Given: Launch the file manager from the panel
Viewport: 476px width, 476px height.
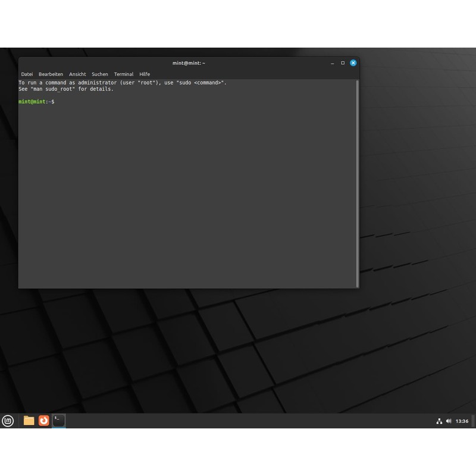Looking at the screenshot, I should (x=29, y=421).
